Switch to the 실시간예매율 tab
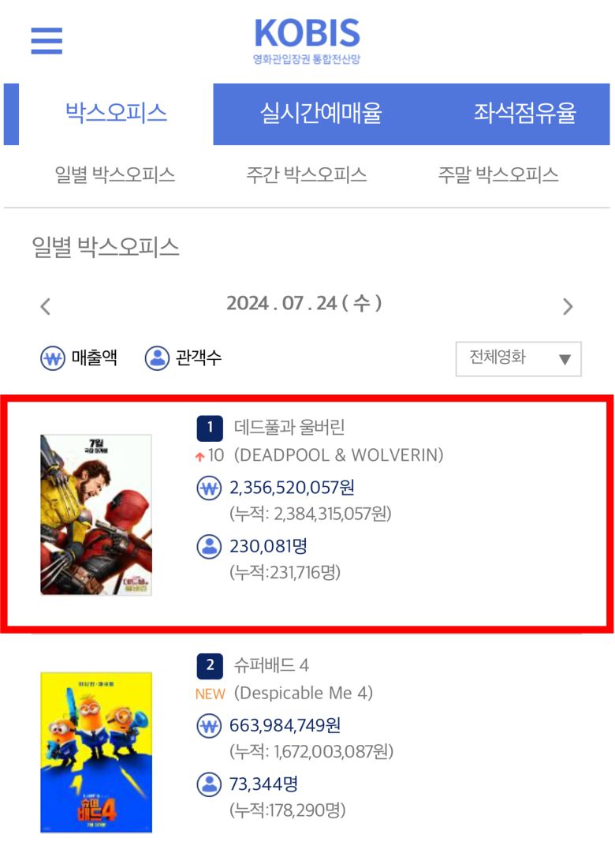This screenshot has height=868, width=615. 321,114
